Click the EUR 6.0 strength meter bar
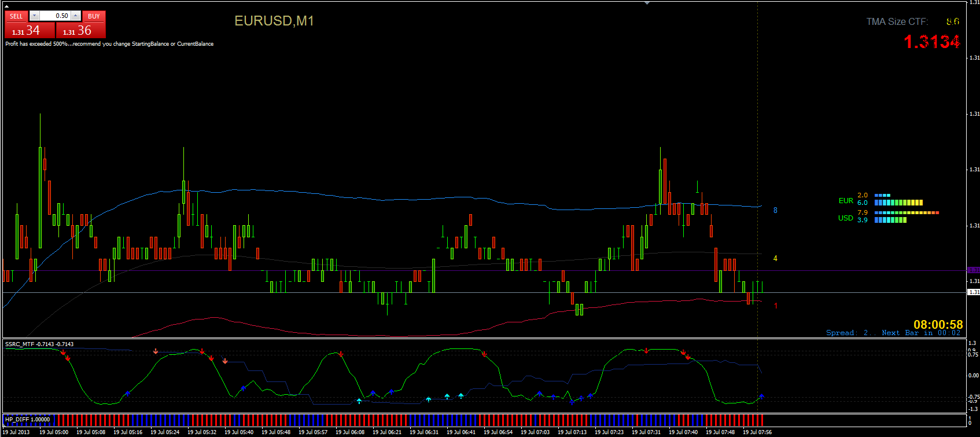 tap(898, 203)
